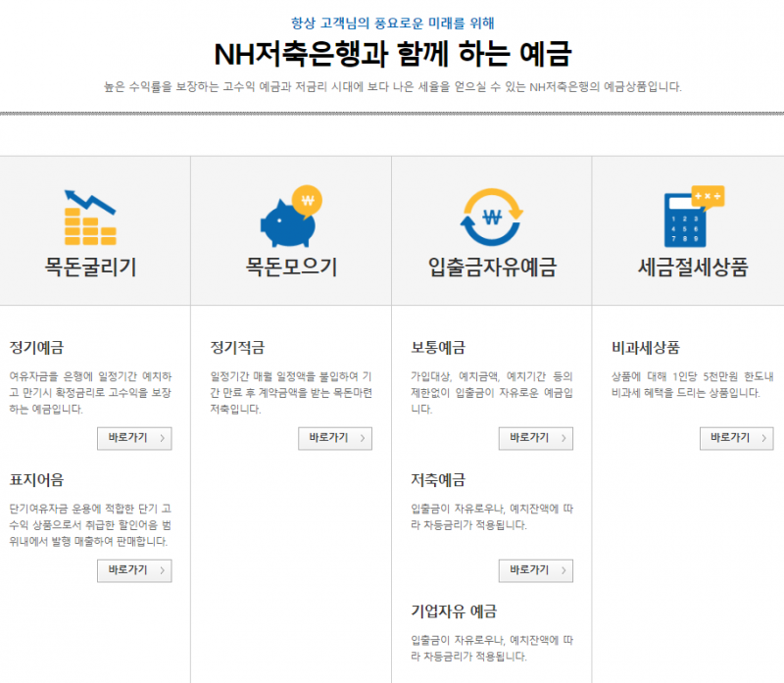The image size is (784, 683).
Task: Click the 비과세상품 description paragraph
Action: [x=693, y=384]
